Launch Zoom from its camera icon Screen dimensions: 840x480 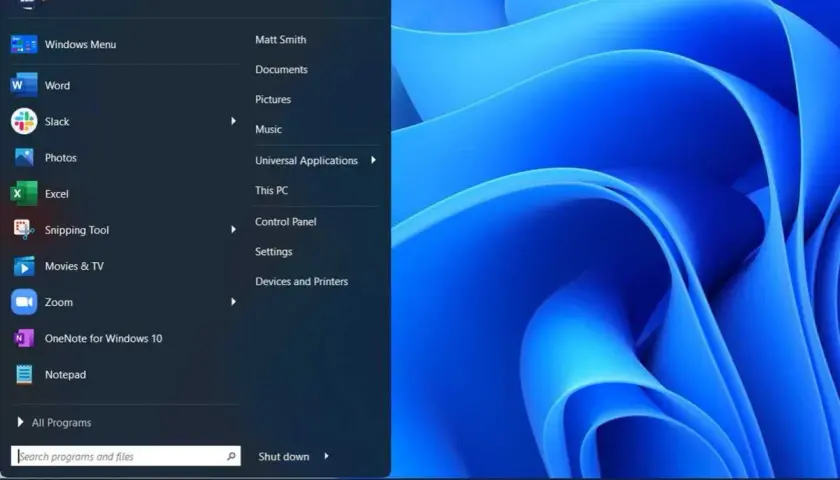(x=24, y=302)
